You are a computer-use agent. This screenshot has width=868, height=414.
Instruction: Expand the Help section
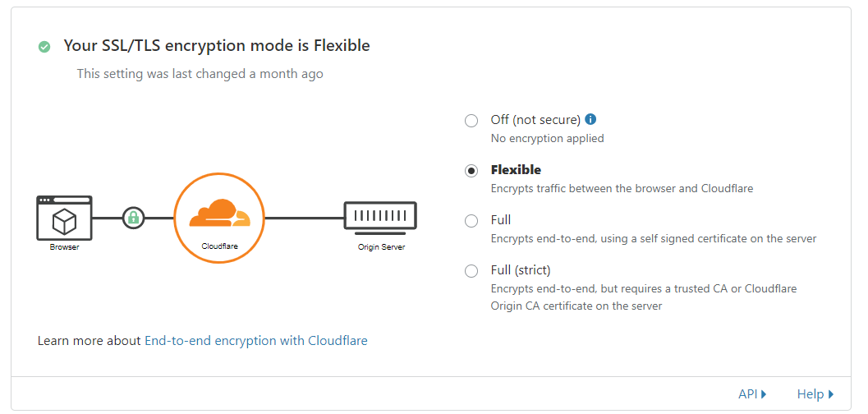(x=815, y=394)
